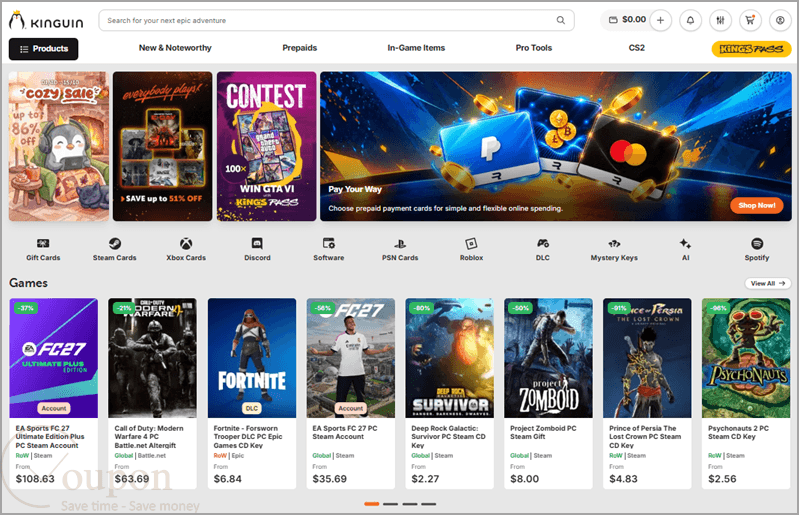Open Call of Duty Modern Warfare 4 cover
The height and width of the screenshot is (515, 799).
click(x=152, y=358)
